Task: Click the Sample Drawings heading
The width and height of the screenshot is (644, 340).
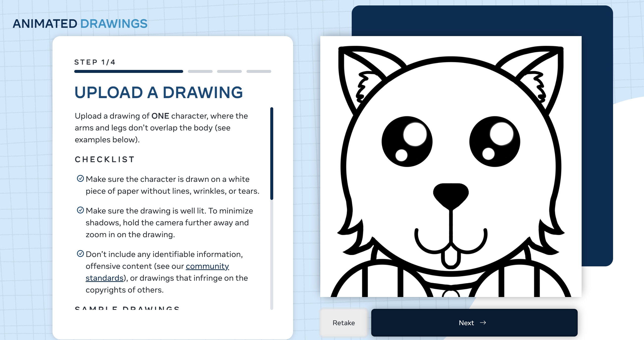Action: pyautogui.click(x=127, y=308)
